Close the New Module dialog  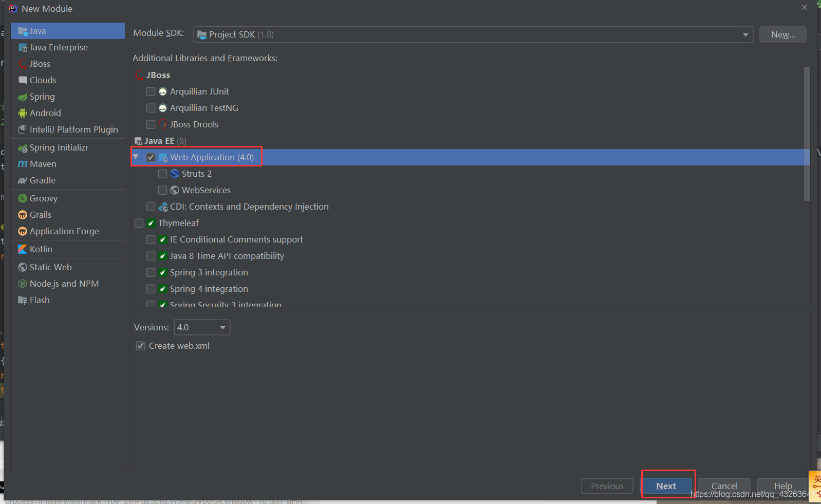coord(805,7)
